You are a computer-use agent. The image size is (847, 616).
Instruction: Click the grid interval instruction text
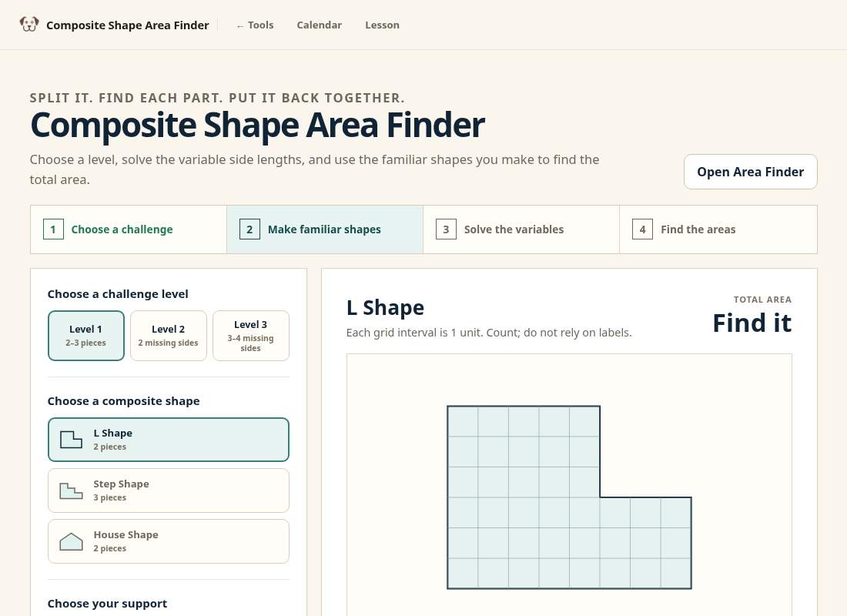[x=489, y=333]
